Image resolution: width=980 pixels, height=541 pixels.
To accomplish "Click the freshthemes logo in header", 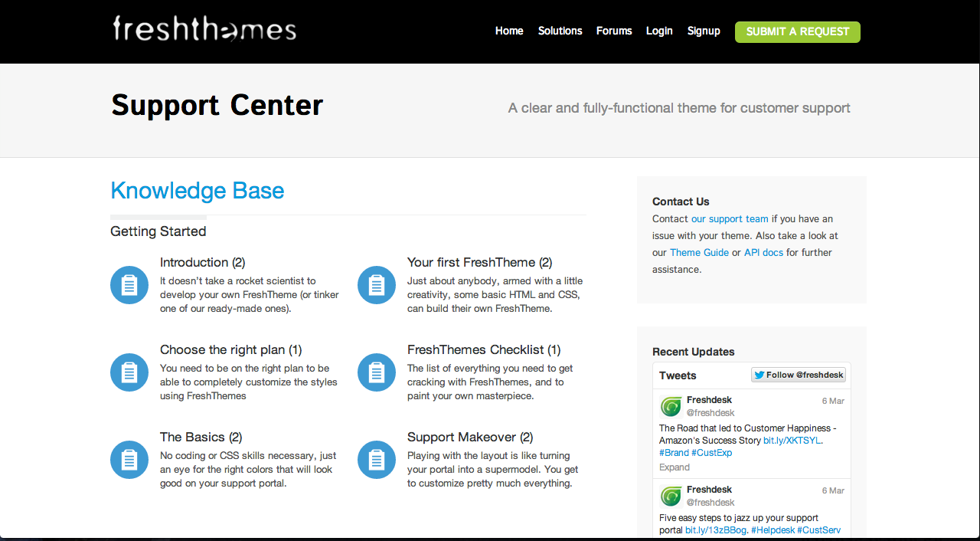I will 204,28.
